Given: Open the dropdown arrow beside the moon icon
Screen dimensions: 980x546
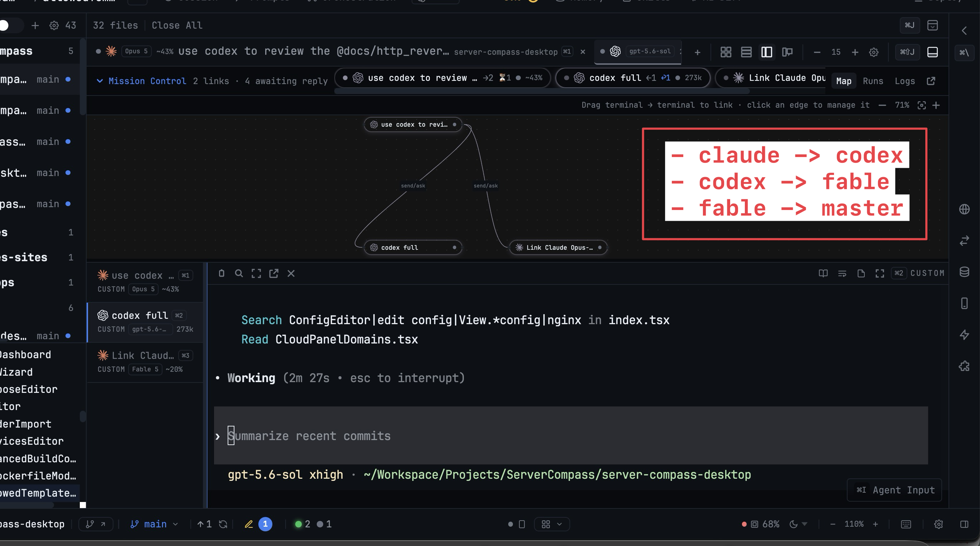Looking at the screenshot, I should pos(804,524).
